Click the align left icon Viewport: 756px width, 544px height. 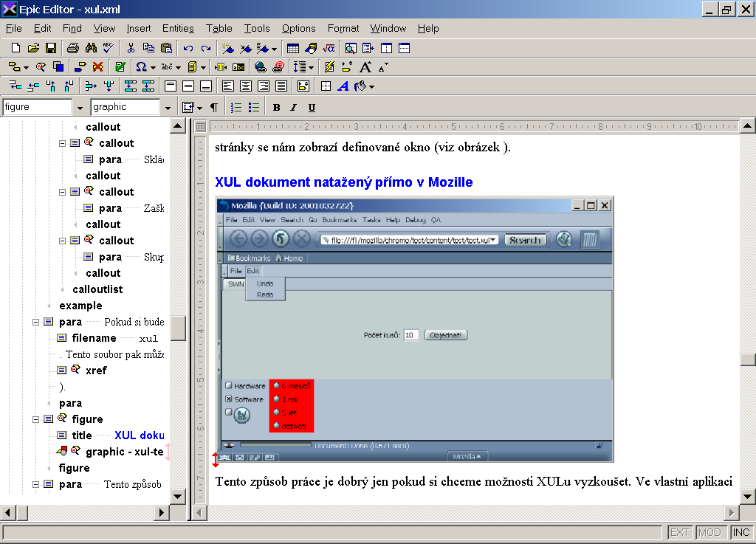coord(227,86)
